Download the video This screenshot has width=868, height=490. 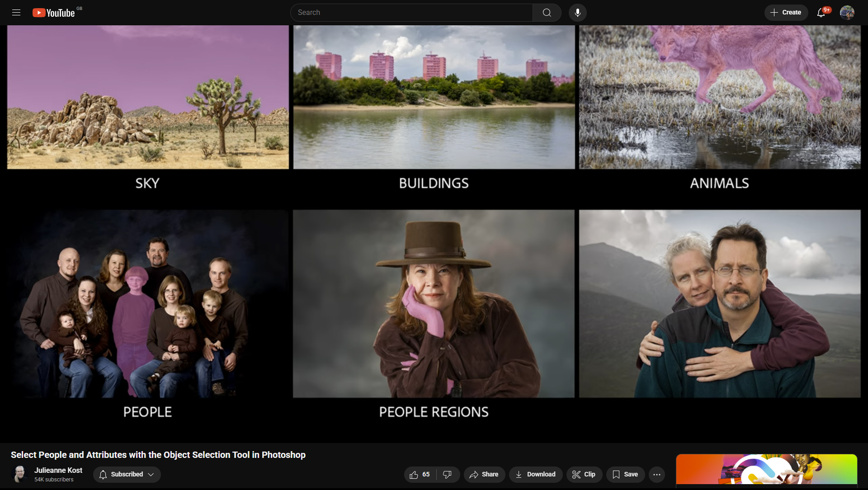(535, 474)
